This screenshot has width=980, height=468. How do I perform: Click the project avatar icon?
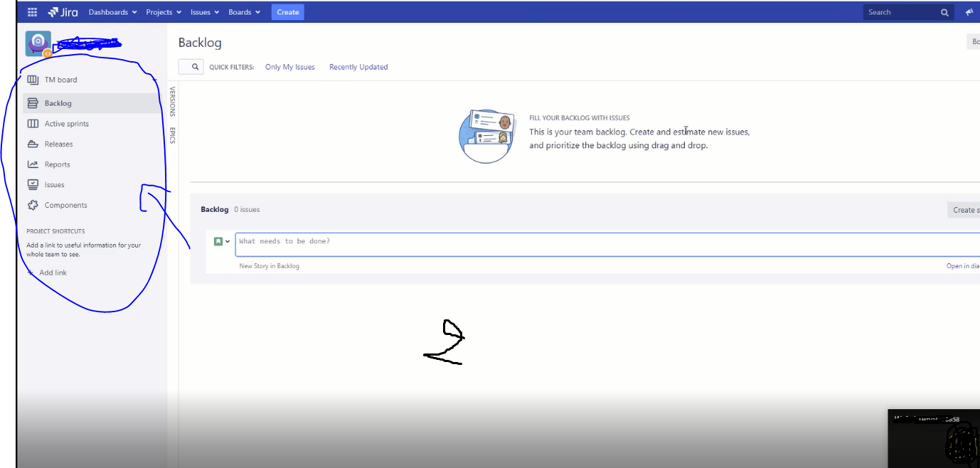pos(38,43)
